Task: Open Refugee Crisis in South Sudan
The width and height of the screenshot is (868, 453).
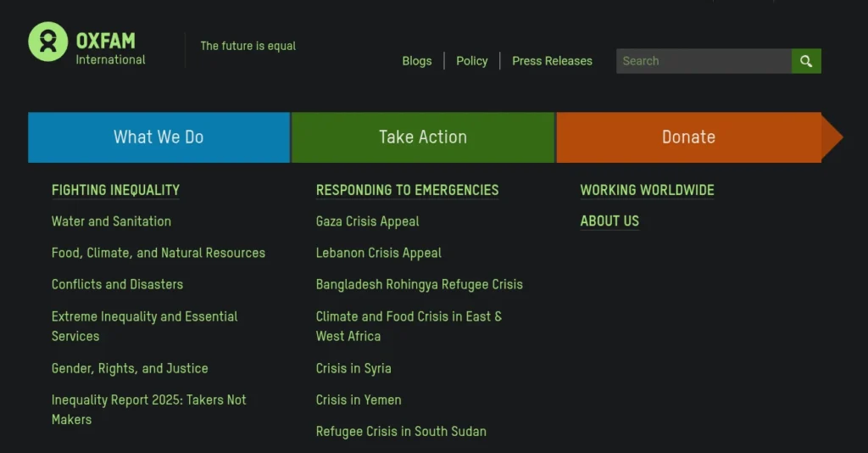Action: click(401, 431)
